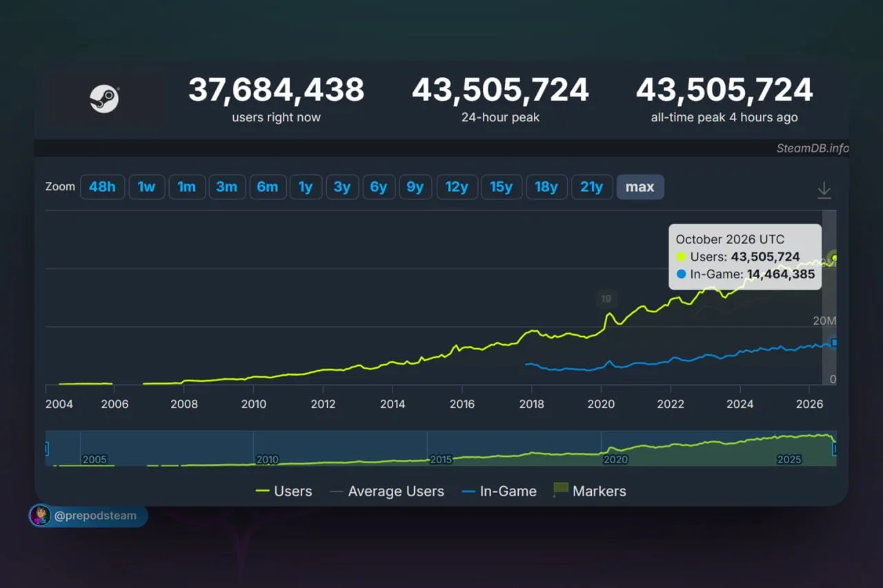The height and width of the screenshot is (588, 883).
Task: Toggle the Users series in legend
Action: coord(284,491)
